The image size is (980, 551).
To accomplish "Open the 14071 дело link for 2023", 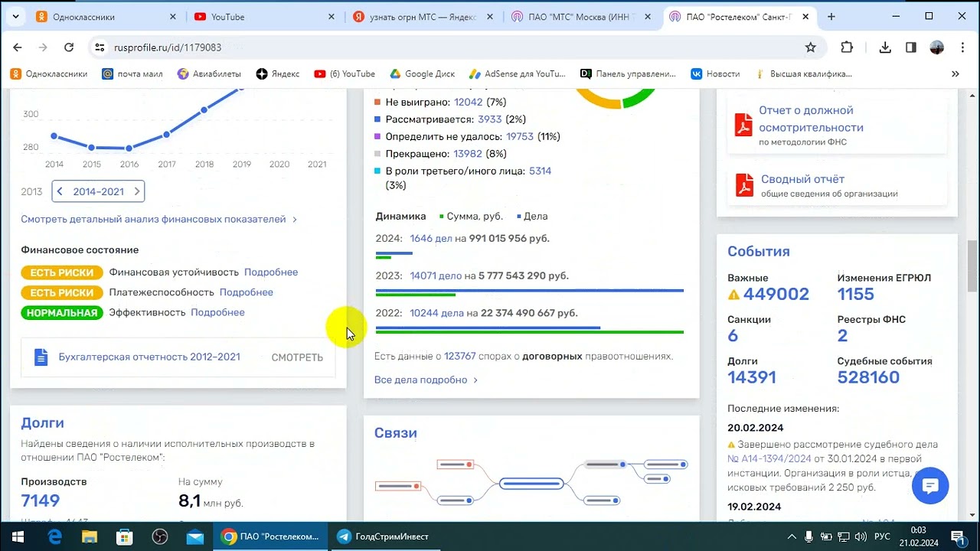I will pos(436,275).
